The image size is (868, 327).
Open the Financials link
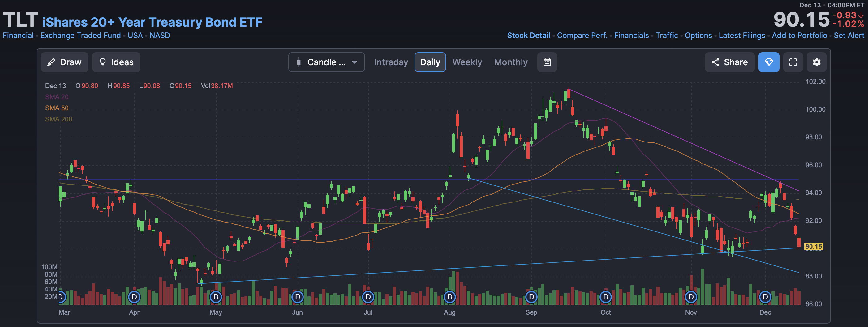click(631, 35)
